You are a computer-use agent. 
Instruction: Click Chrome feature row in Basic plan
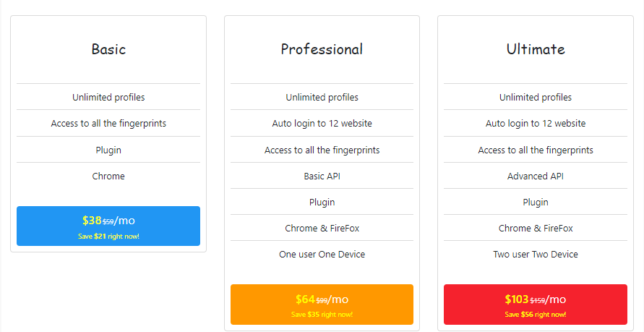click(x=108, y=176)
